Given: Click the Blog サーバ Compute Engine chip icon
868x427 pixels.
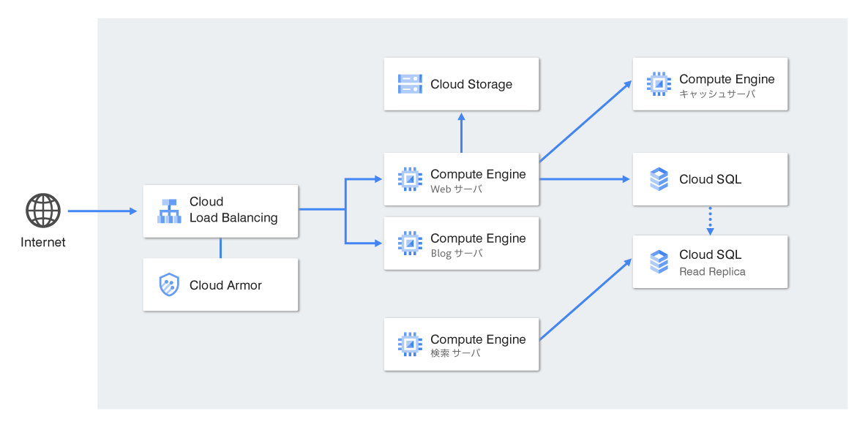Looking at the screenshot, I should pyautogui.click(x=410, y=243).
